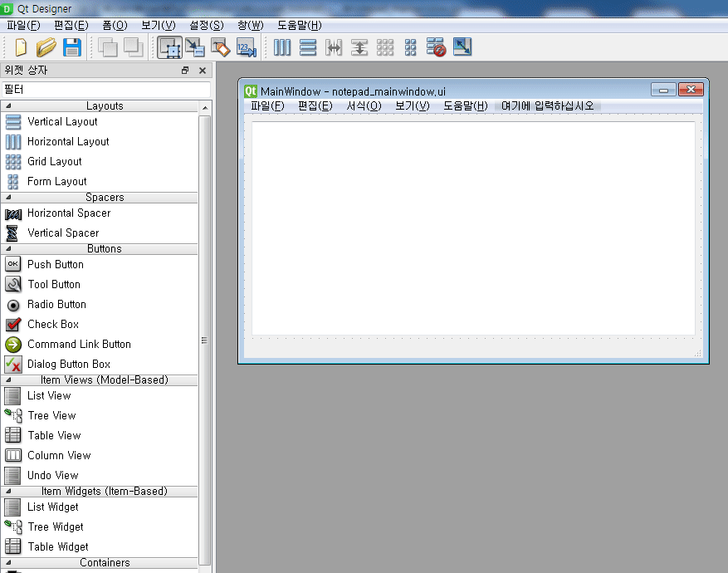Click '여기에 입력하십시오' menu placeholder
Viewport: 728px width, 573px height.
tap(548, 106)
